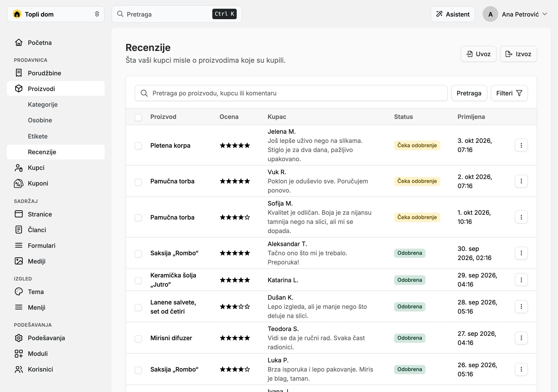Click the Podešavanja gear icon

19,338
